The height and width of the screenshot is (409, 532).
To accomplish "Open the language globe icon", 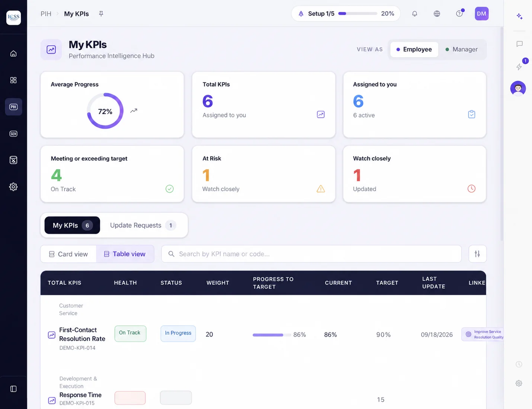I will (x=437, y=14).
